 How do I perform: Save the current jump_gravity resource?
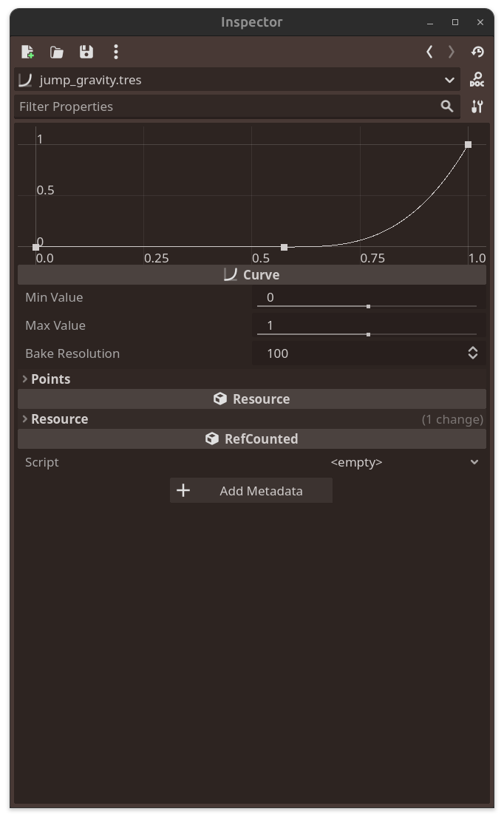[86, 52]
